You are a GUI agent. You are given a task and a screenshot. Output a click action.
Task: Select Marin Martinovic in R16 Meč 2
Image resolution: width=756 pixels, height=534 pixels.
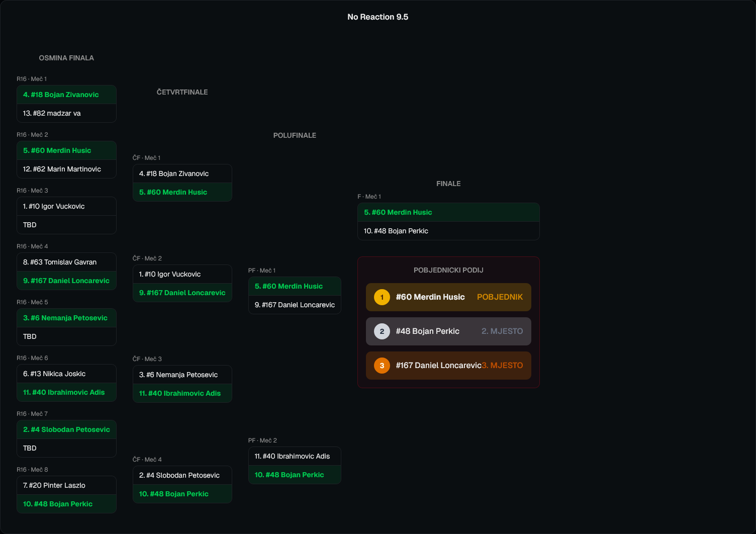(62, 169)
